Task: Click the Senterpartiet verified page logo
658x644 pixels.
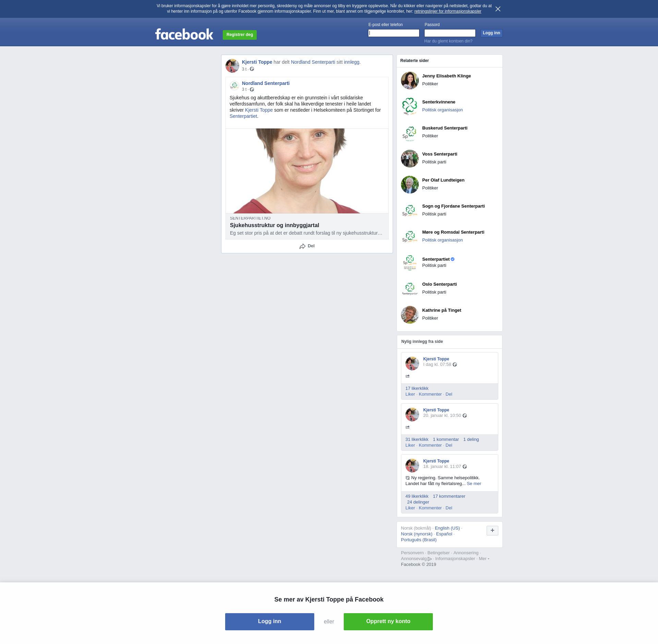Action: click(x=410, y=263)
